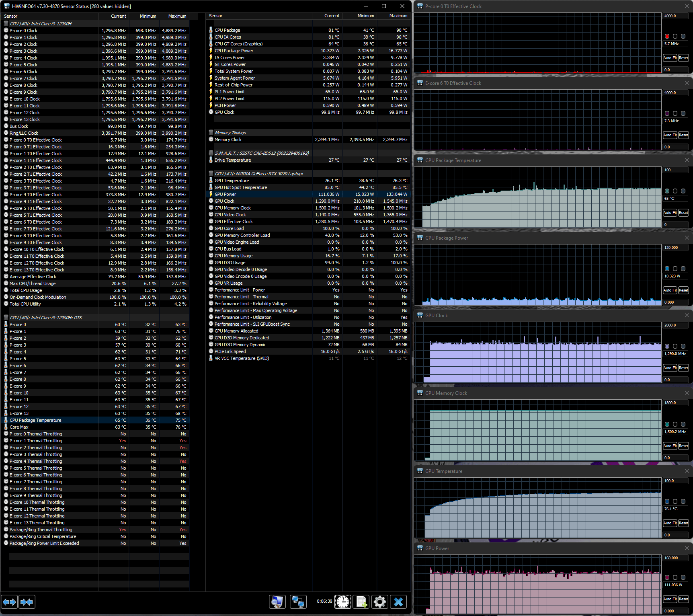The image size is (693, 616).
Task: Open sensor settings with the gear icon
Action: (x=380, y=602)
